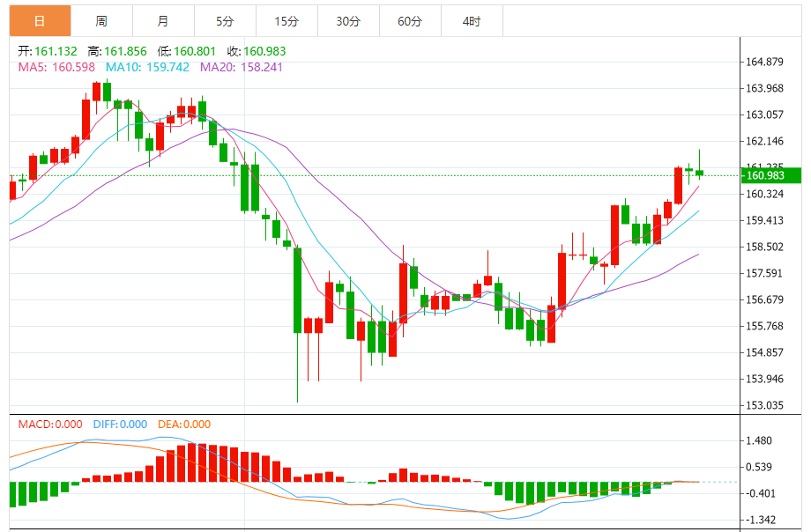Open the 30分 timeframe tab
Viewport: 811px width, 532px height.
348,21
